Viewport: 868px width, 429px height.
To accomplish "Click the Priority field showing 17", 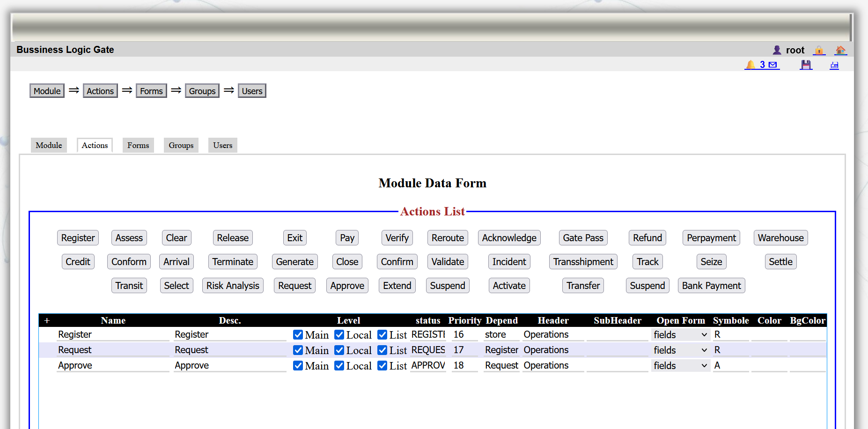I will 464,350.
